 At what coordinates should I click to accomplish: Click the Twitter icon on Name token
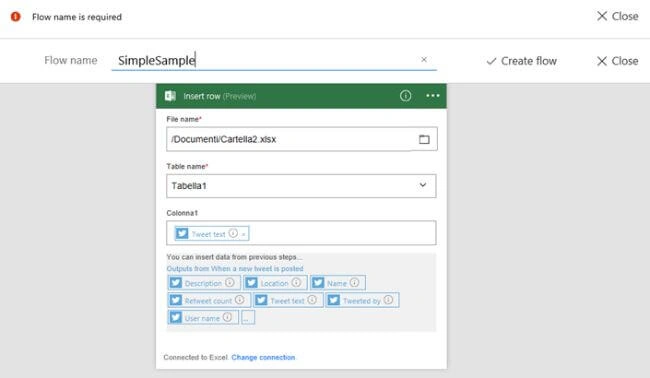pos(318,283)
